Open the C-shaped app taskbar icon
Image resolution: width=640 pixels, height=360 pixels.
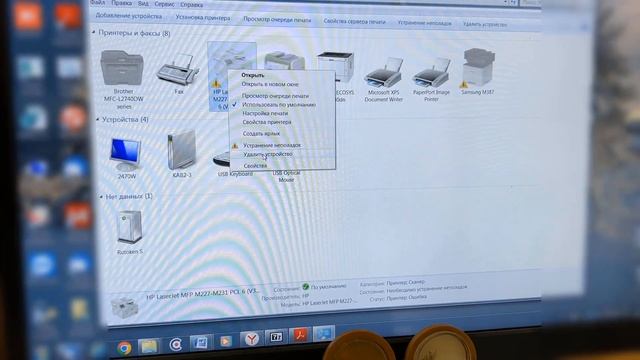[x=176, y=344]
